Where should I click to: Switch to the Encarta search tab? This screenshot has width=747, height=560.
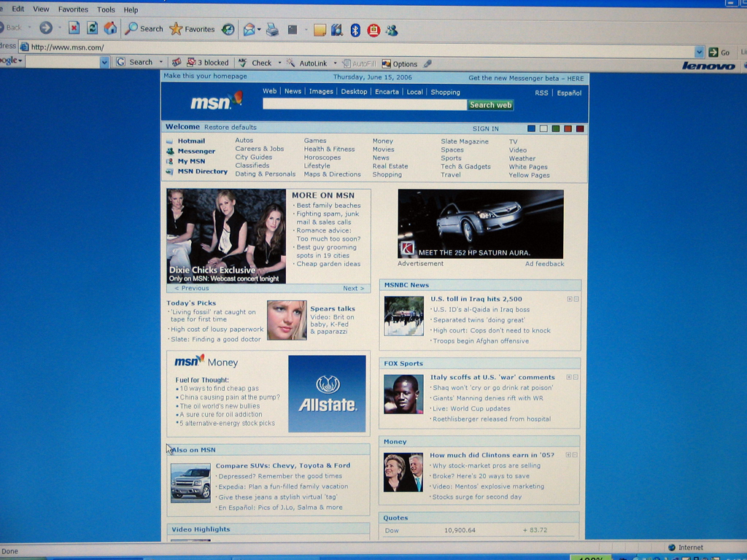(387, 92)
